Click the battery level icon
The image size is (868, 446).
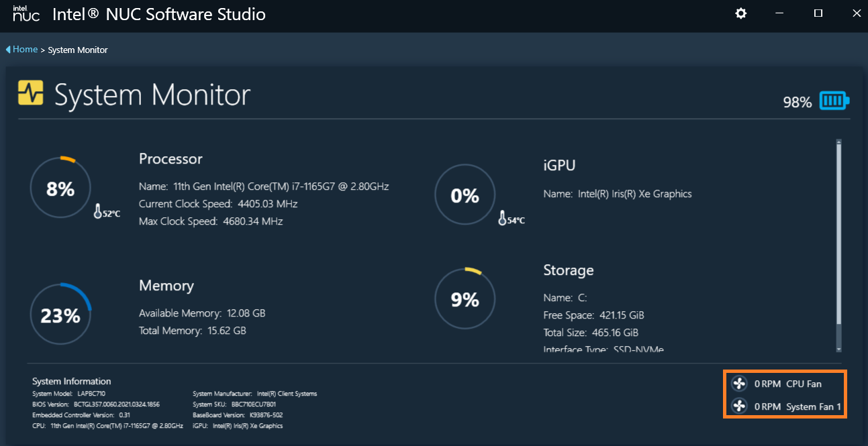point(834,101)
